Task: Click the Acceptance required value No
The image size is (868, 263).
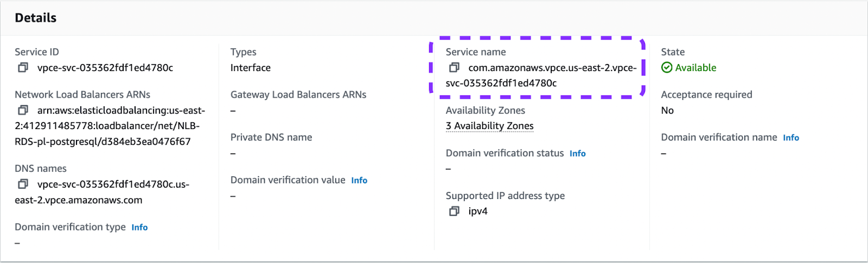Action: coord(667,111)
